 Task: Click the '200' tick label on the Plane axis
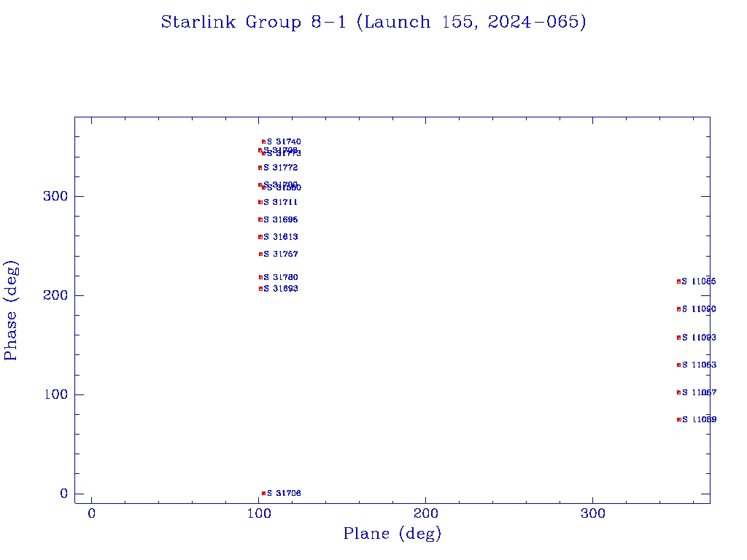[425, 514]
